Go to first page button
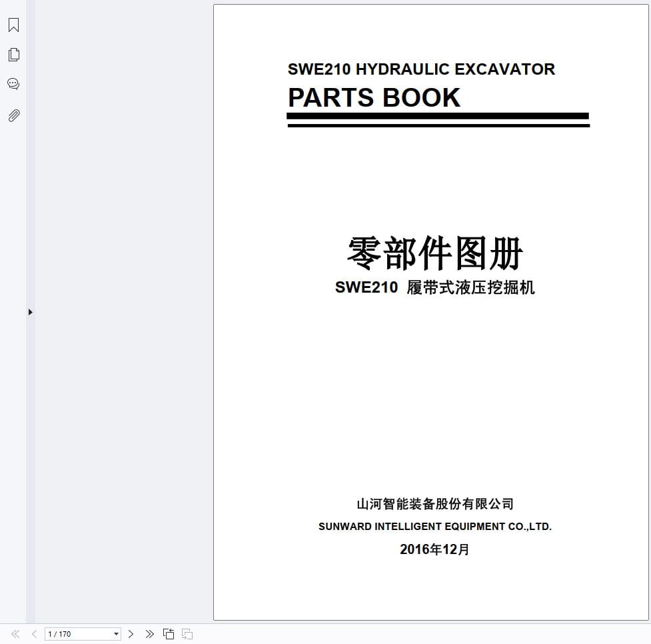651x644 pixels. click(x=15, y=634)
